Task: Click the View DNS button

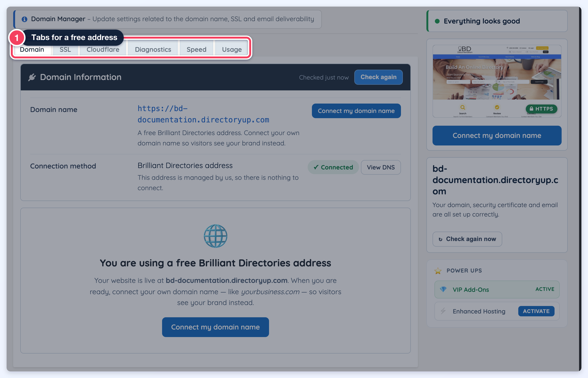Action: tap(381, 167)
